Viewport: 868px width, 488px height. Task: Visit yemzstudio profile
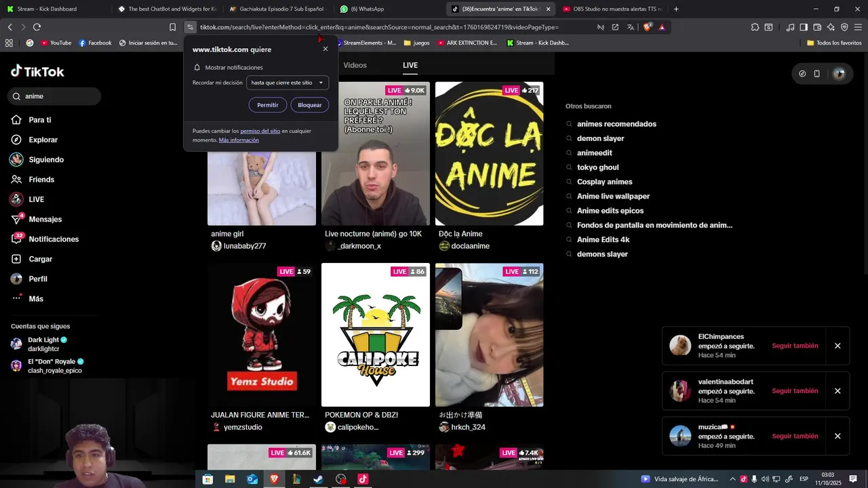tap(237, 427)
